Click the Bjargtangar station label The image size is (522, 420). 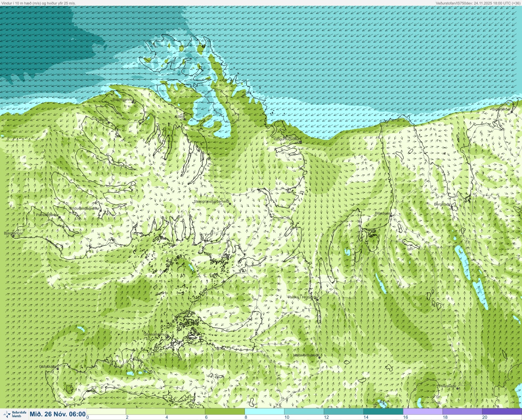pyautogui.click(x=13, y=234)
